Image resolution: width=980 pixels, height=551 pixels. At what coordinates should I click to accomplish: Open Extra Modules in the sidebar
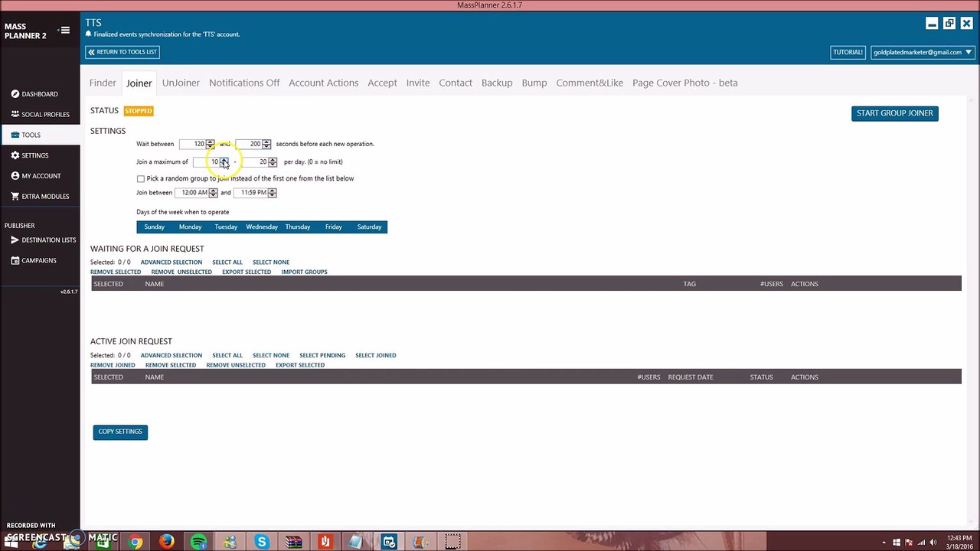click(x=40, y=197)
